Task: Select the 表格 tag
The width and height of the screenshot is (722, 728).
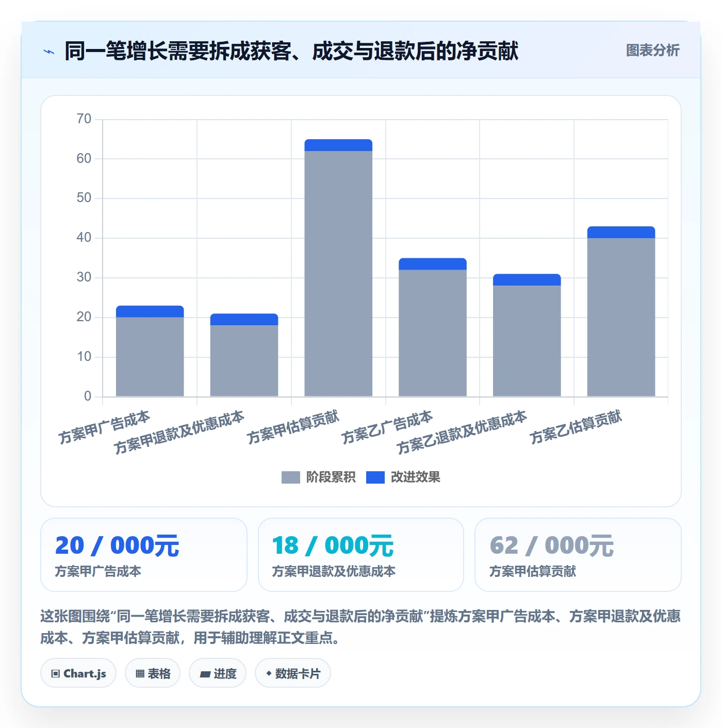Action: 153,673
